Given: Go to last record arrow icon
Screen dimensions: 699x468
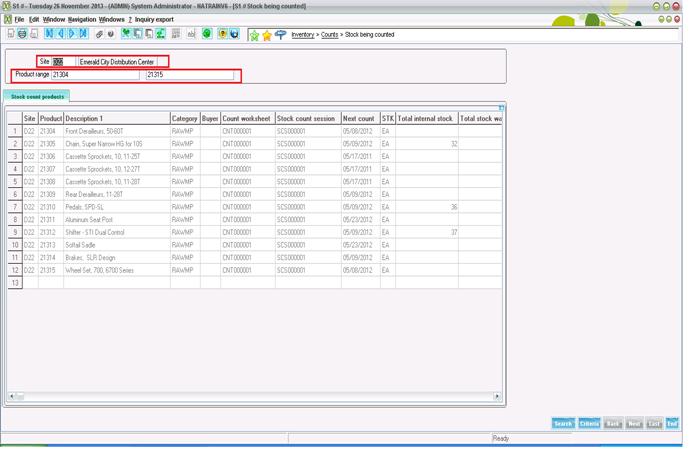Looking at the screenshot, I should (x=83, y=34).
